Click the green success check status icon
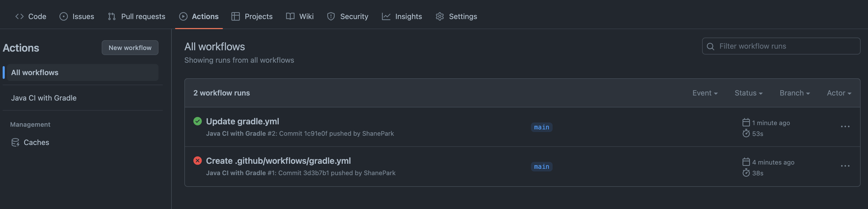Viewport: 868px width, 209px height. [x=198, y=121]
